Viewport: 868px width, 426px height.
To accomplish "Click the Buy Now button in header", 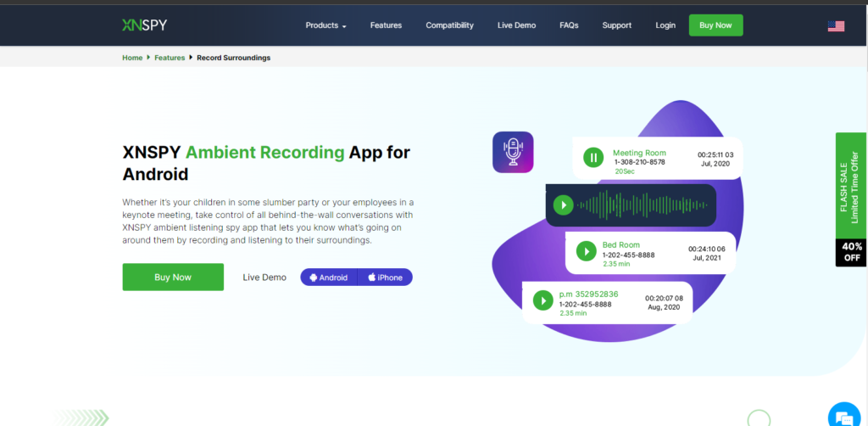I will pos(715,25).
